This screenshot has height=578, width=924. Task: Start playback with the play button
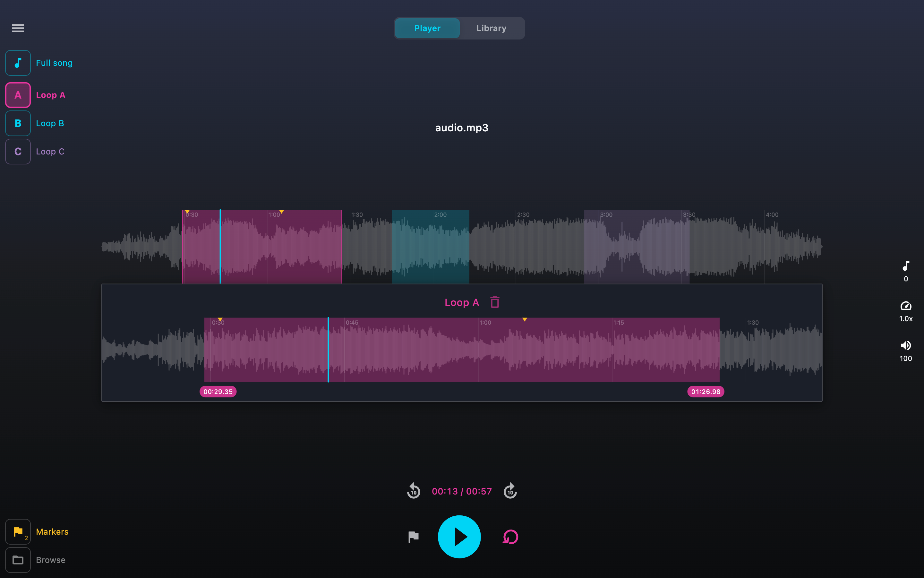coord(459,537)
